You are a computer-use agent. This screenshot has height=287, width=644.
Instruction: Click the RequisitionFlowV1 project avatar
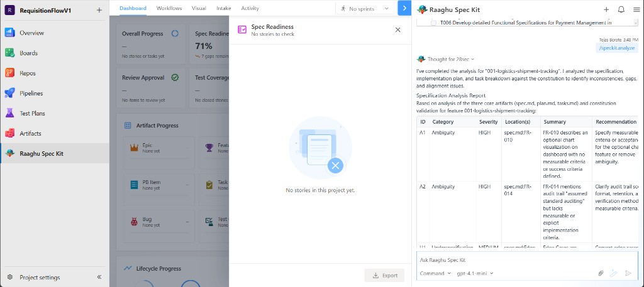(10, 10)
